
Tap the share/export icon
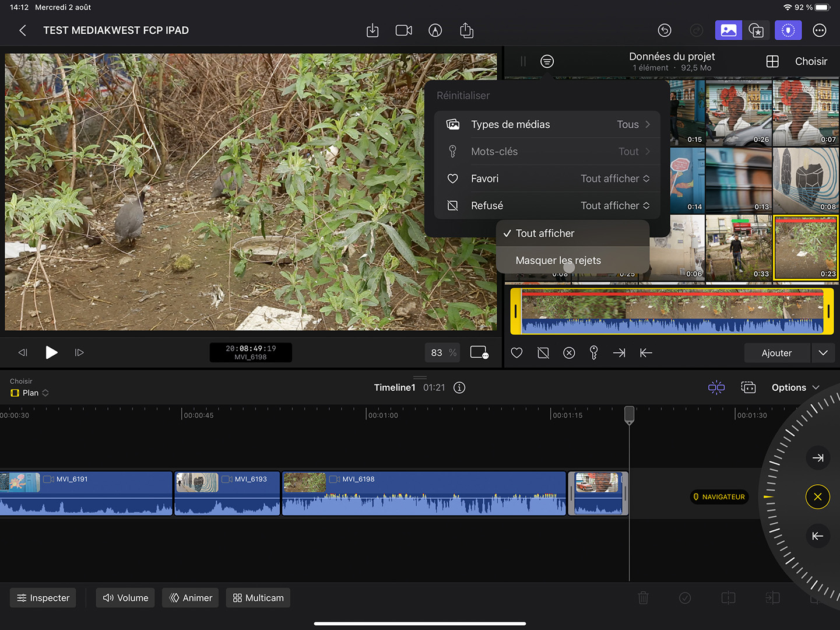pos(466,30)
